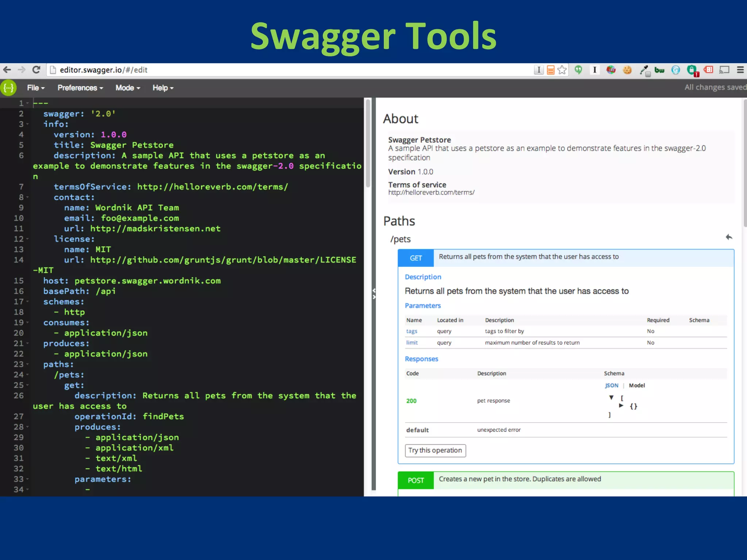Click the preview pane vertical scrollbar
Viewport: 747px width, 560px height.
click(x=745, y=163)
